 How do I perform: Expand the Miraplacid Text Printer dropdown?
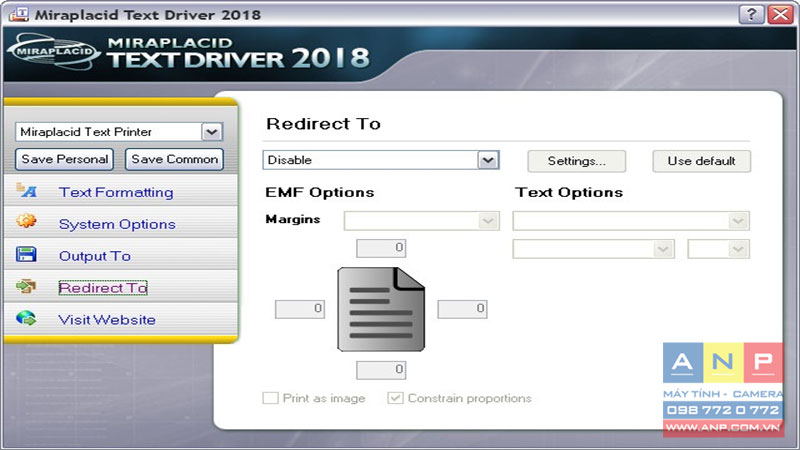click(119, 132)
